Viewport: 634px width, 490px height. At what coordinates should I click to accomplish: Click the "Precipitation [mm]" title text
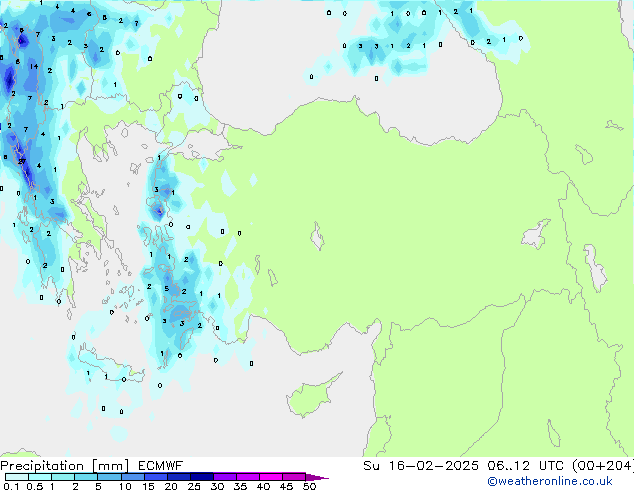click(x=64, y=466)
